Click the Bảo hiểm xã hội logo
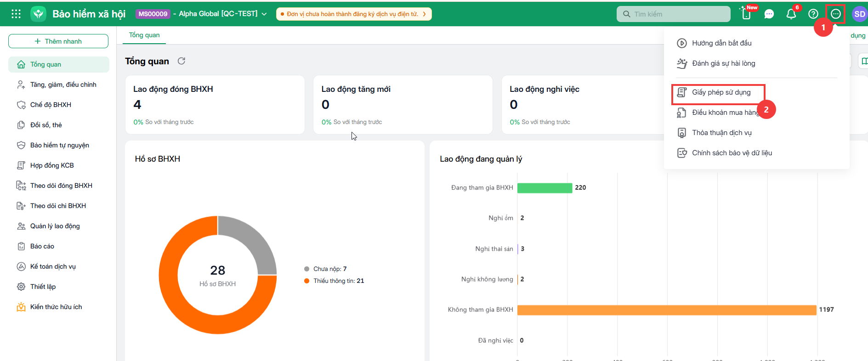Viewport: 868px width, 361px height. [x=39, y=14]
